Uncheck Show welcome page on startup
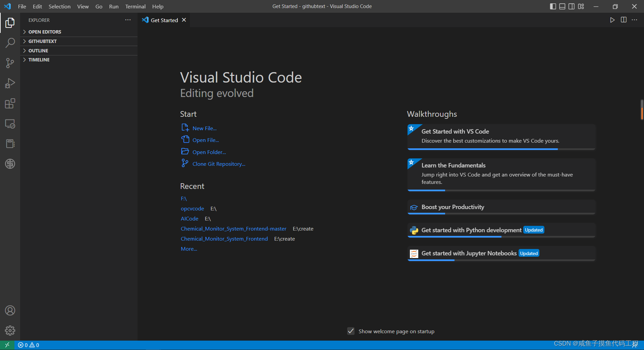Screen dimensions: 644x350 pos(351,331)
